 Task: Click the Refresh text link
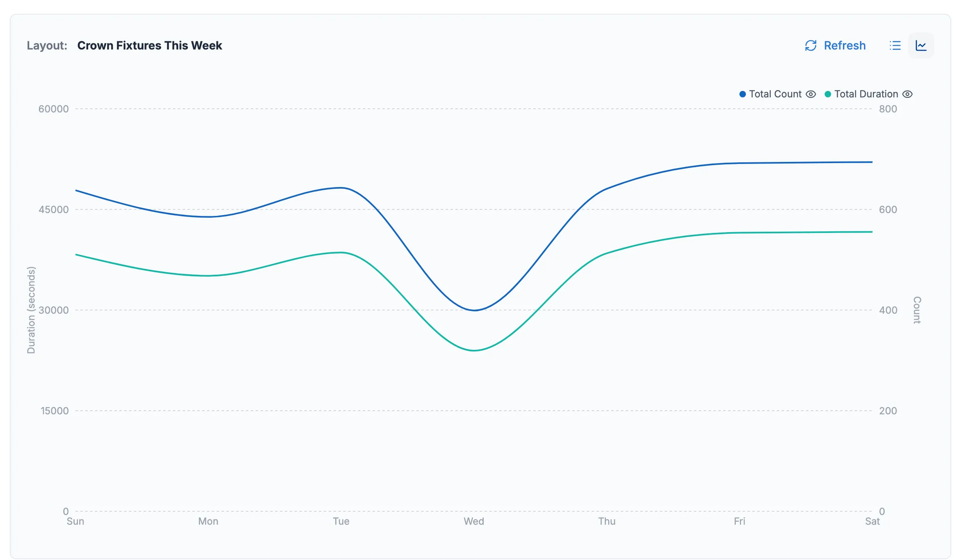click(x=845, y=45)
